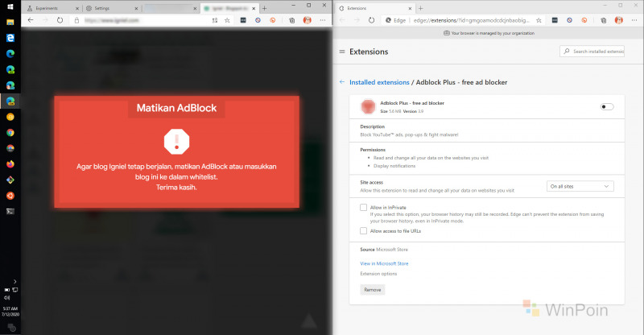The width and height of the screenshot is (644, 335).
Task: Open the Extensions hamburger menu
Action: (341, 52)
